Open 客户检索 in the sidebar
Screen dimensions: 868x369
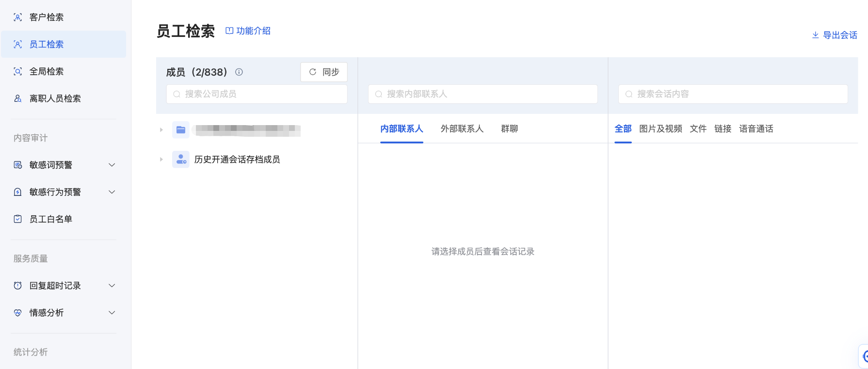[64, 17]
